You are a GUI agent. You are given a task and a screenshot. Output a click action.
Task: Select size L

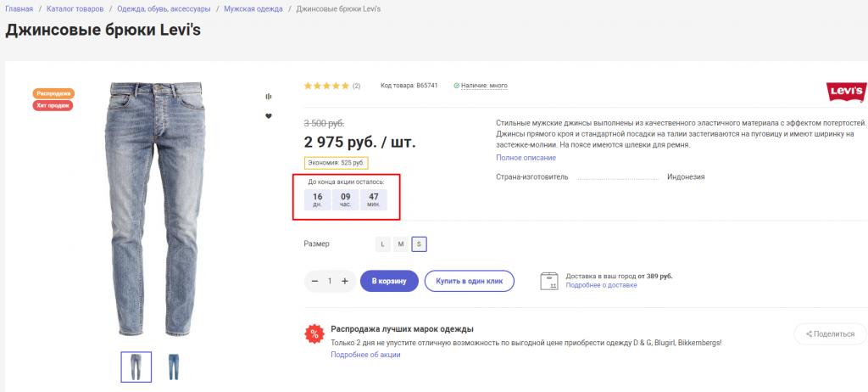click(x=382, y=244)
